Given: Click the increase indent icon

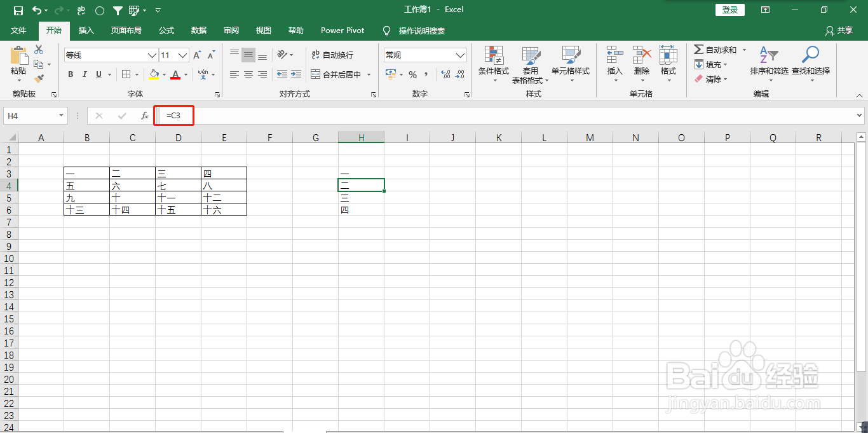Looking at the screenshot, I should tap(296, 74).
